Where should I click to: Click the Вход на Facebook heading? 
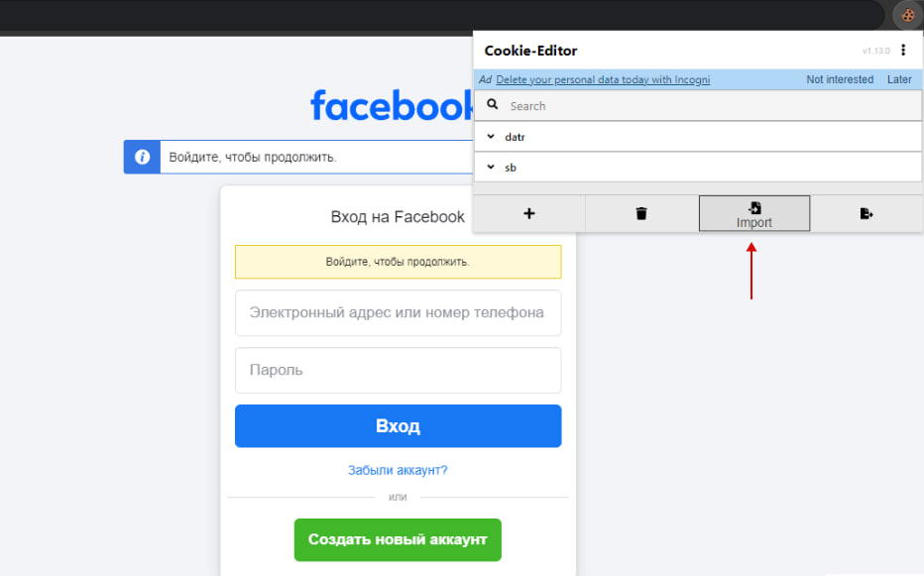pyautogui.click(x=398, y=217)
